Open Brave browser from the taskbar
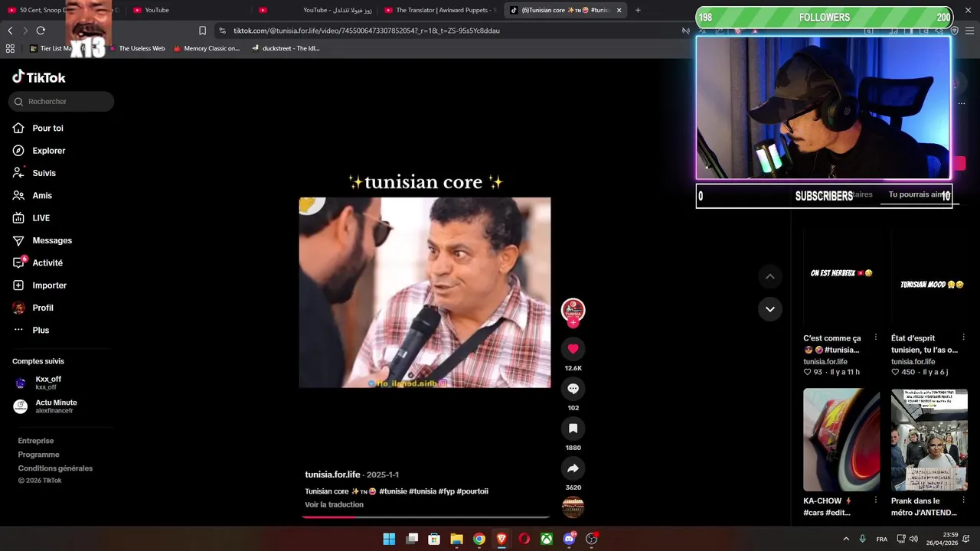The width and height of the screenshot is (980, 551). (x=501, y=539)
